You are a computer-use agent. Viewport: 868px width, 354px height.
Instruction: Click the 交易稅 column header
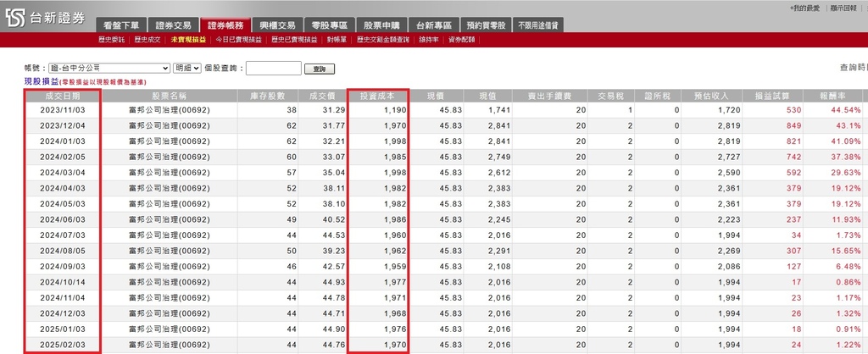point(610,96)
